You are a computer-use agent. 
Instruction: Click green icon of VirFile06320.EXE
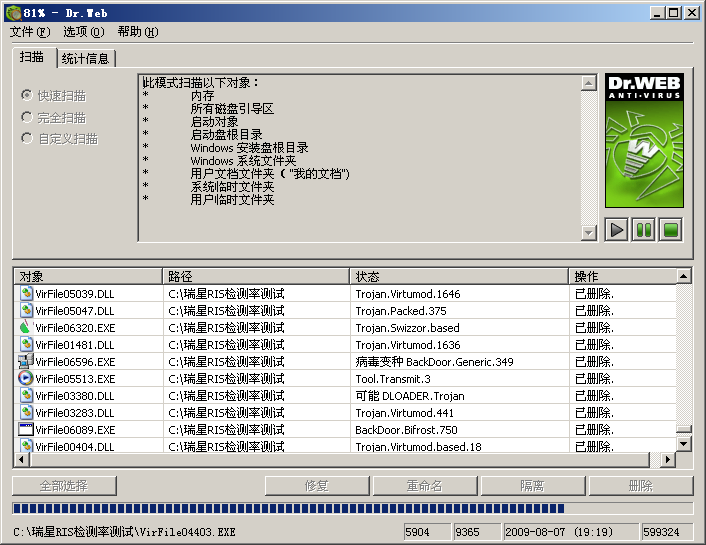pyautogui.click(x=26, y=327)
